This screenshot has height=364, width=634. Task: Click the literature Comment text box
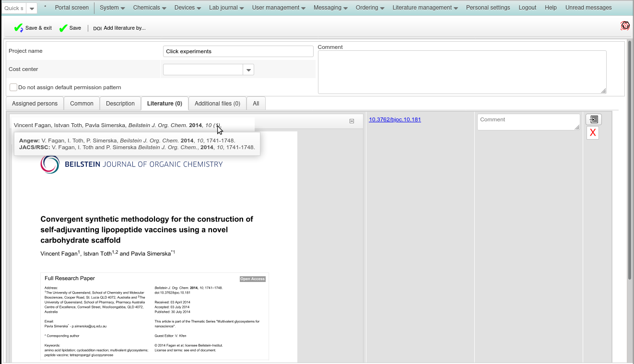528,122
